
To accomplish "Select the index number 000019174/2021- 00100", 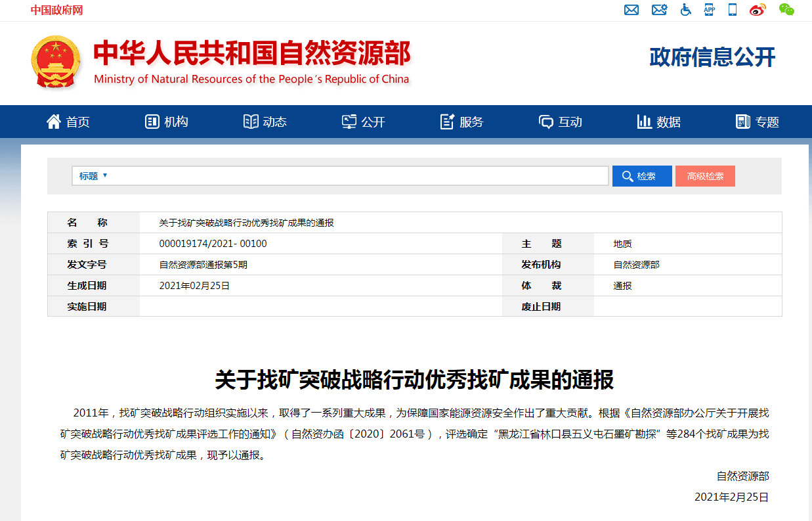I will pyautogui.click(x=213, y=244).
